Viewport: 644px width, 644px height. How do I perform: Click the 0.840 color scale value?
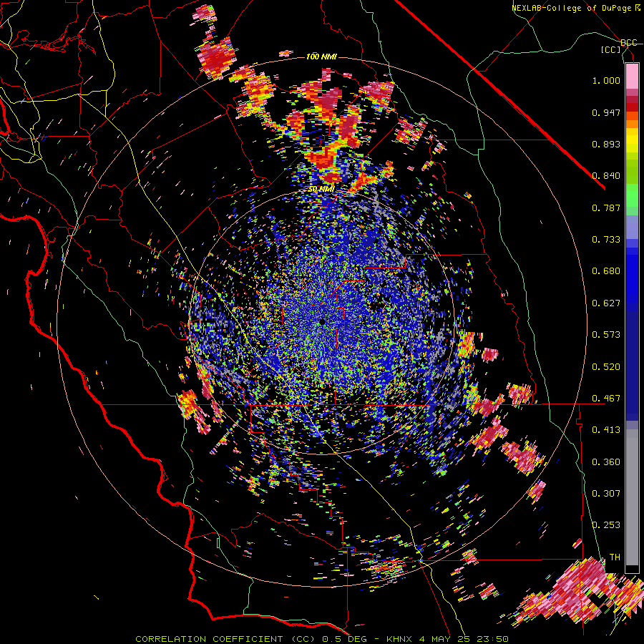606,176
